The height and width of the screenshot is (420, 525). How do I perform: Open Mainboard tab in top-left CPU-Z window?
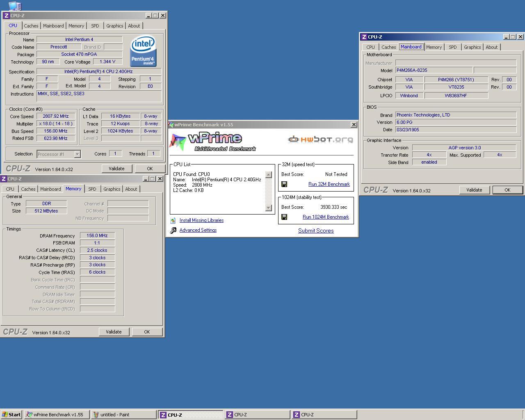coord(53,26)
